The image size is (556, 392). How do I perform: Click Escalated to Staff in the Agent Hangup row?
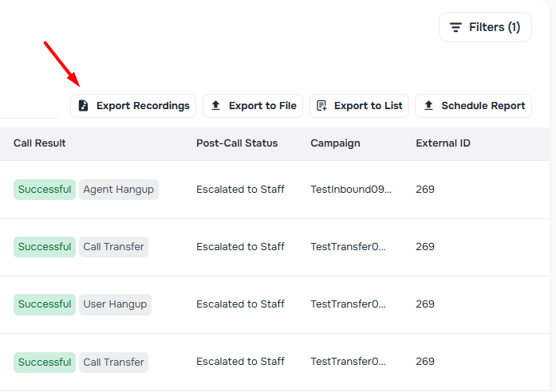pos(240,190)
